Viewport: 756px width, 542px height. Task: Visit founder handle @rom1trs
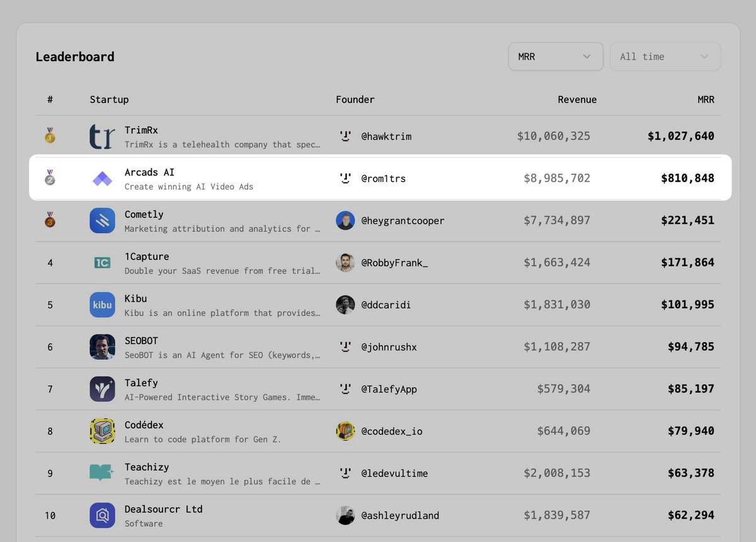pyautogui.click(x=384, y=178)
